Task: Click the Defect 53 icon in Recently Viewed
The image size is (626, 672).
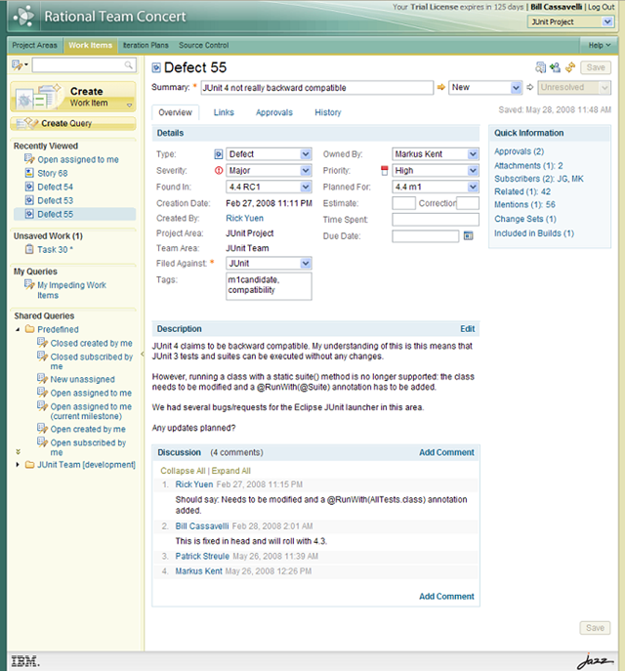Action: 29,200
